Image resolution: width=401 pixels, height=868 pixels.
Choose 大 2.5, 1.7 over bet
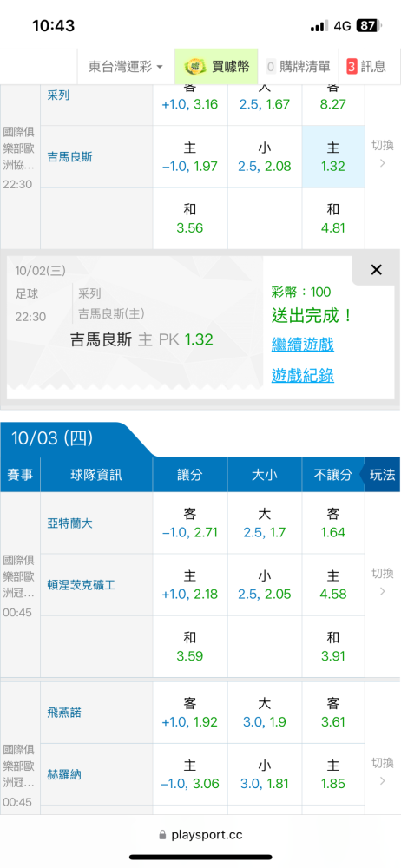264,523
